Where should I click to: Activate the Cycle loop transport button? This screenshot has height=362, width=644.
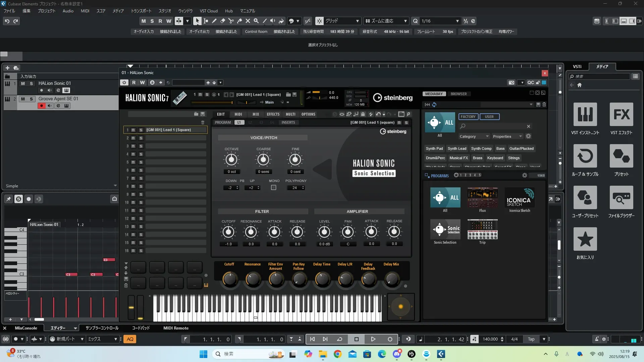(339, 339)
